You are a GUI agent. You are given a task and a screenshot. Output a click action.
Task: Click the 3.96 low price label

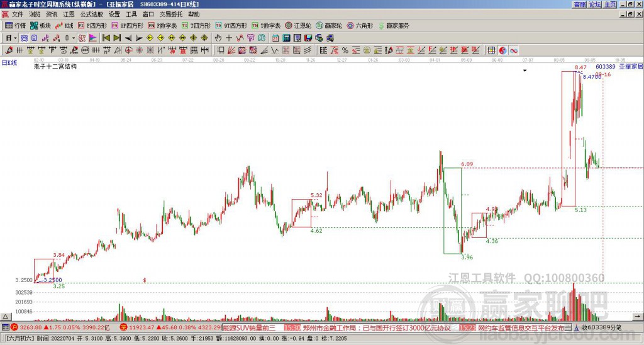pos(467,257)
